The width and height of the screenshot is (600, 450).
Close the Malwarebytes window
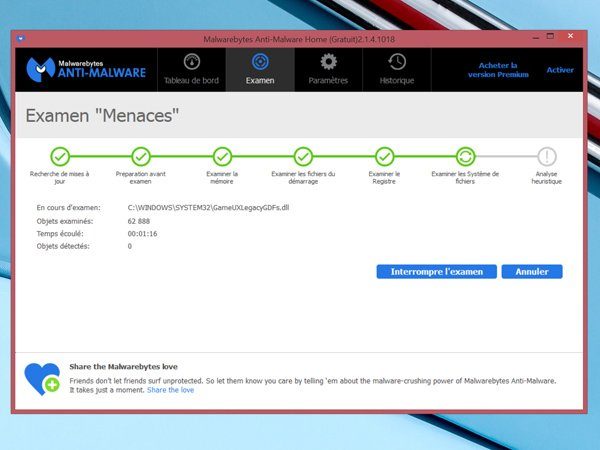[571, 36]
